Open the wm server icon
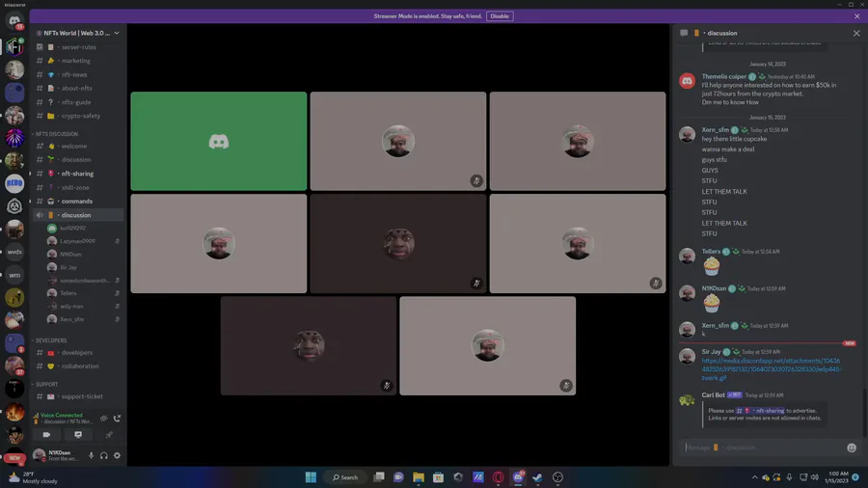Viewport: 868px width, 488px height. [x=14, y=275]
